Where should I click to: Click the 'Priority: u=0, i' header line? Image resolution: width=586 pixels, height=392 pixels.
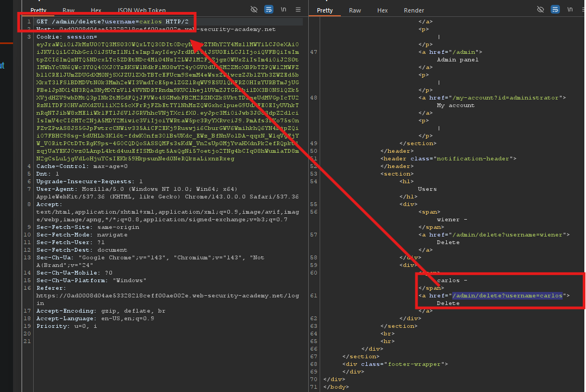[x=66, y=326]
